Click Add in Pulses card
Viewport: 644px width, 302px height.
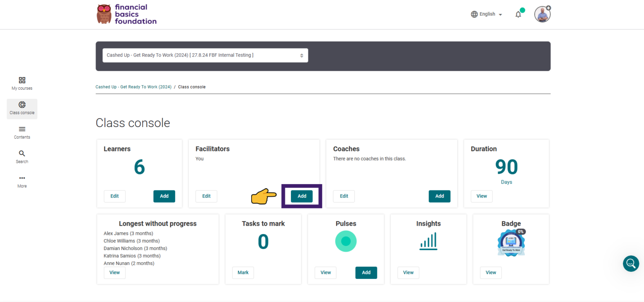366,273
